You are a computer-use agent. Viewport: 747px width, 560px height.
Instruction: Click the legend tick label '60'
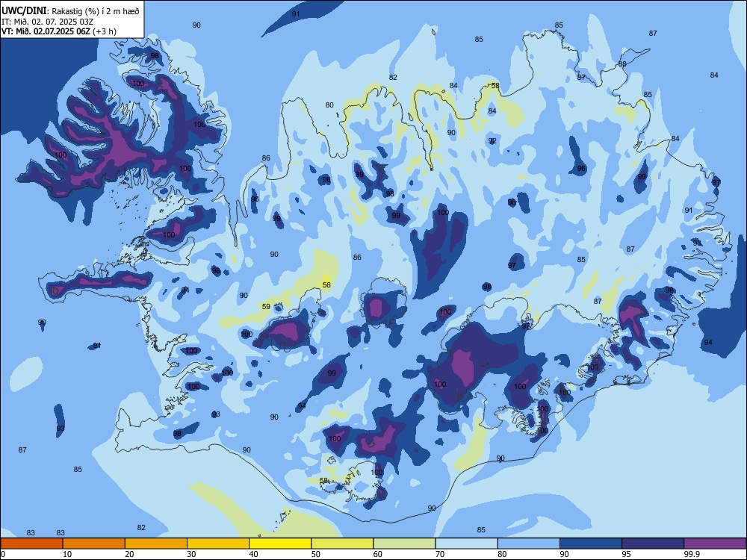(378, 554)
